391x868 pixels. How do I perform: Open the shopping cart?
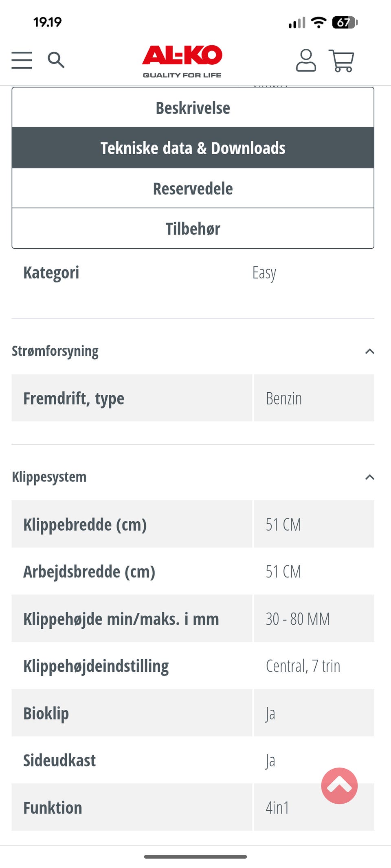tap(341, 61)
